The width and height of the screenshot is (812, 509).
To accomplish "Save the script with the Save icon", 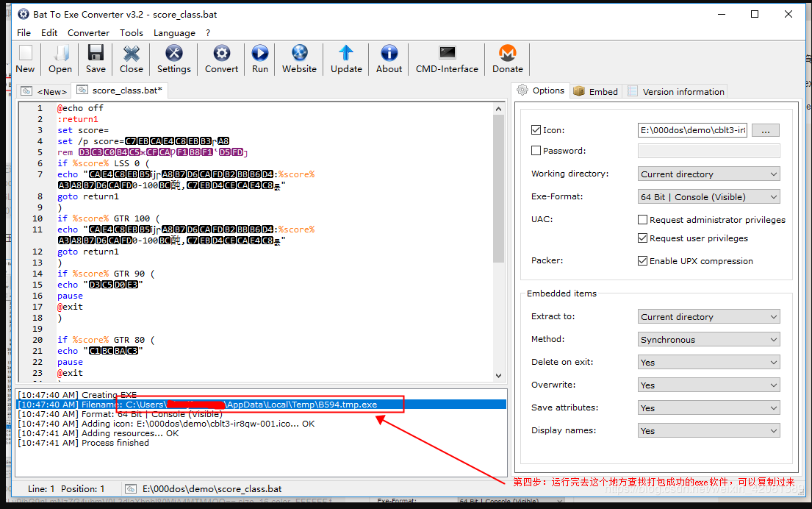I will tap(96, 59).
